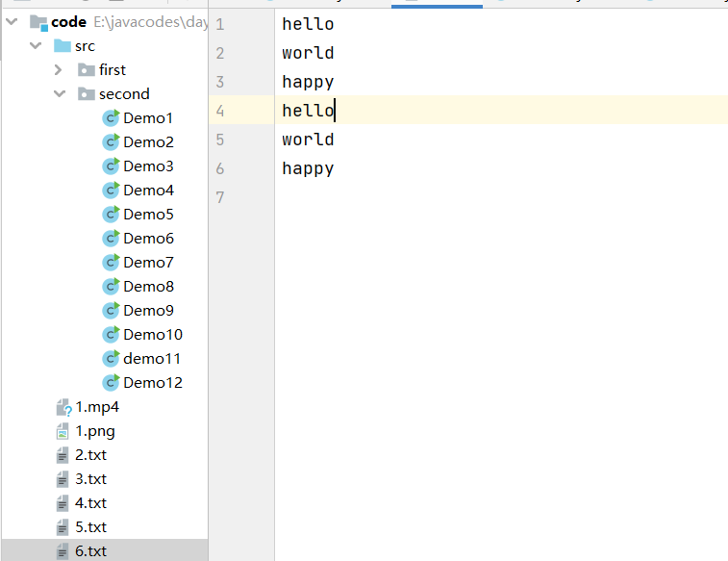Image resolution: width=728 pixels, height=561 pixels.
Task: Open Demo1 in the project tree
Action: pyautogui.click(x=148, y=118)
